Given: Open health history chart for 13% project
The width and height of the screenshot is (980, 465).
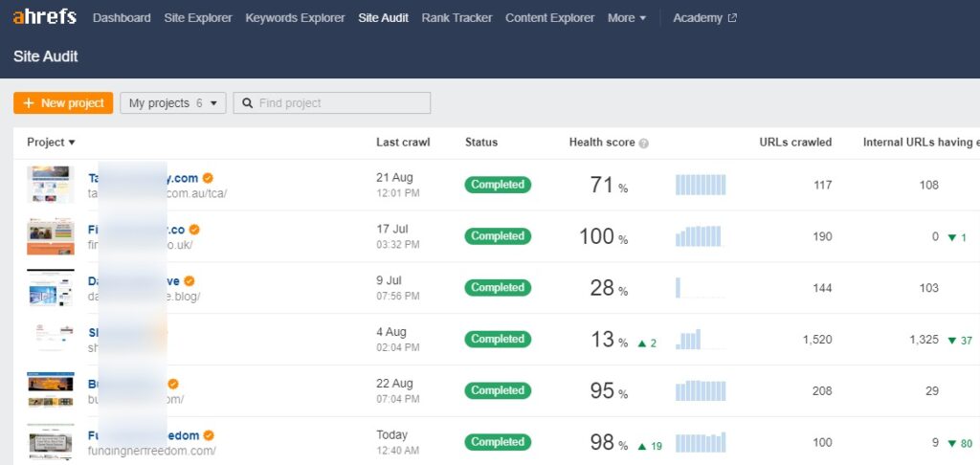Looking at the screenshot, I should [701, 339].
